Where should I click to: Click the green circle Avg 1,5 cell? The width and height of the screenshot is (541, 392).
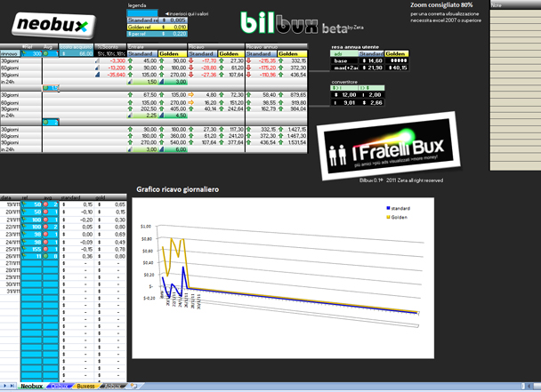[x=51, y=88]
